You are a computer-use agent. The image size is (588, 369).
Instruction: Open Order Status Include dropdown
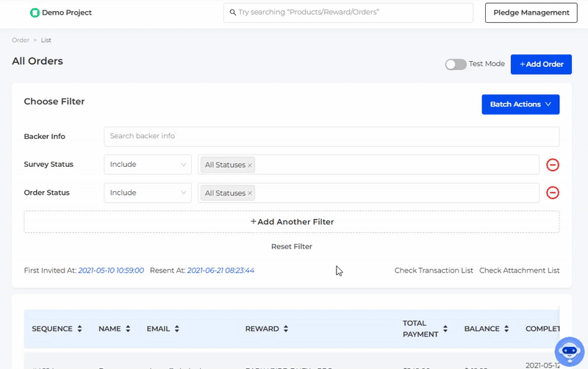[148, 193]
